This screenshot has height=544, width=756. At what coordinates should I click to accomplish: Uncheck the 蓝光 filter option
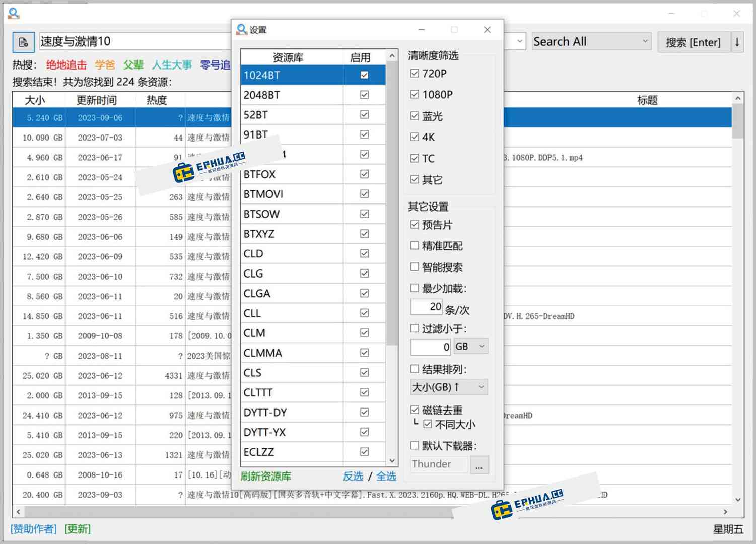(x=414, y=116)
